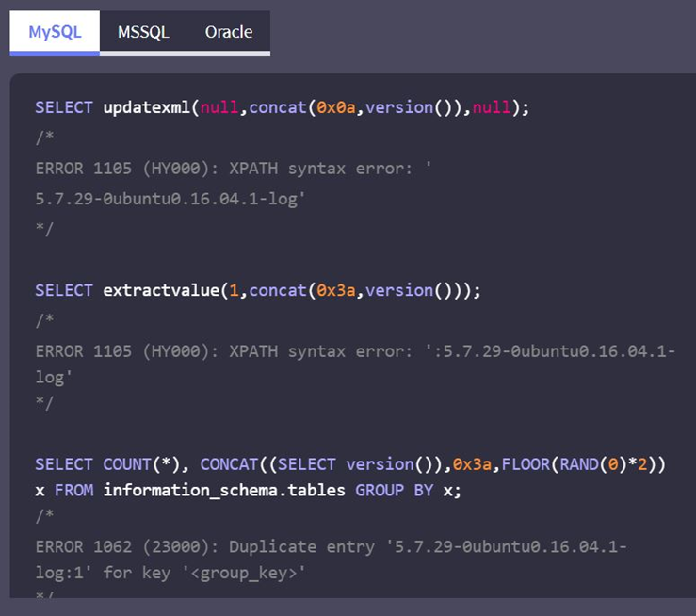The height and width of the screenshot is (616, 696).
Task: Click the updatexml function name
Action: pos(147,107)
